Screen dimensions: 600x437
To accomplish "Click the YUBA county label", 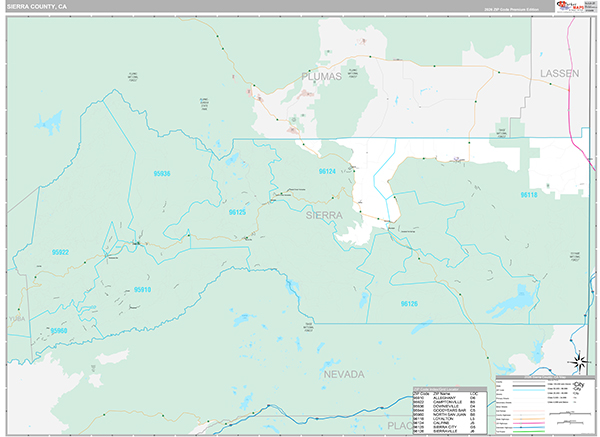I will (x=17, y=319).
